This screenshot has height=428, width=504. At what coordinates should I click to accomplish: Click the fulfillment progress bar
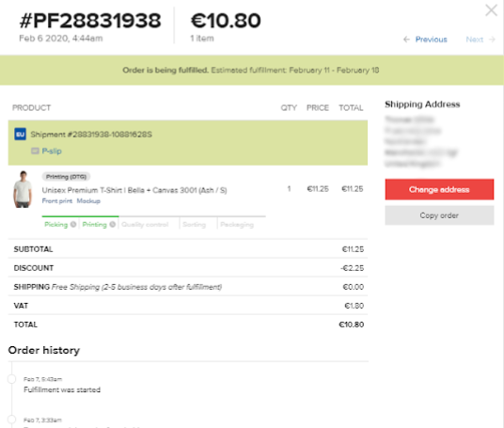(153, 216)
